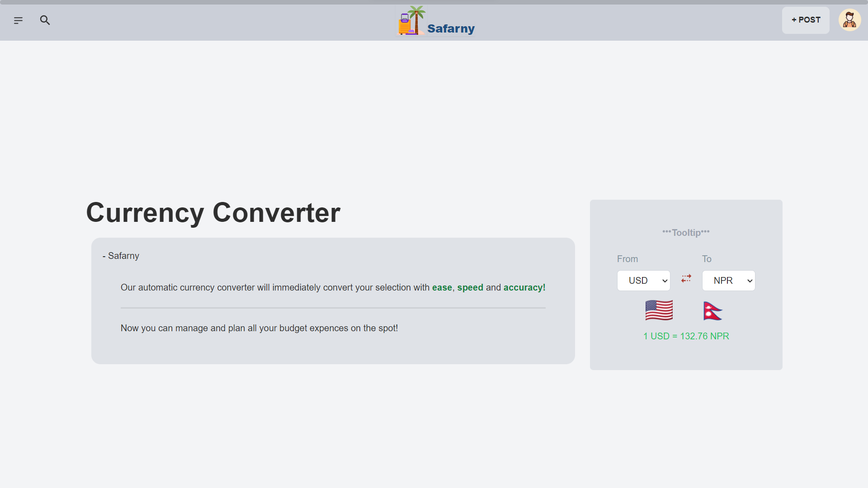Click the '- Safarny' author line
The image size is (868, 488).
point(121,256)
